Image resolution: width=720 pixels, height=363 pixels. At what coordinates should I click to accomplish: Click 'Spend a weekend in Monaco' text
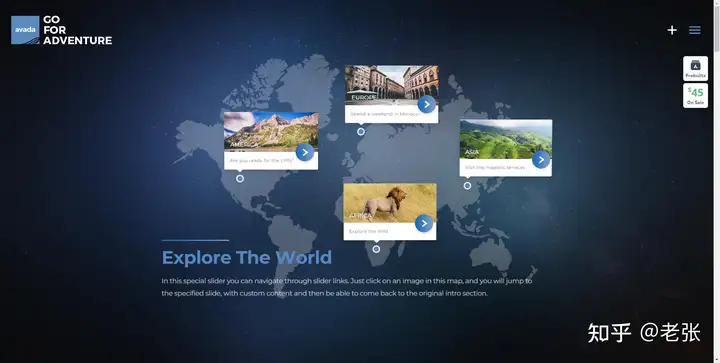(384, 114)
